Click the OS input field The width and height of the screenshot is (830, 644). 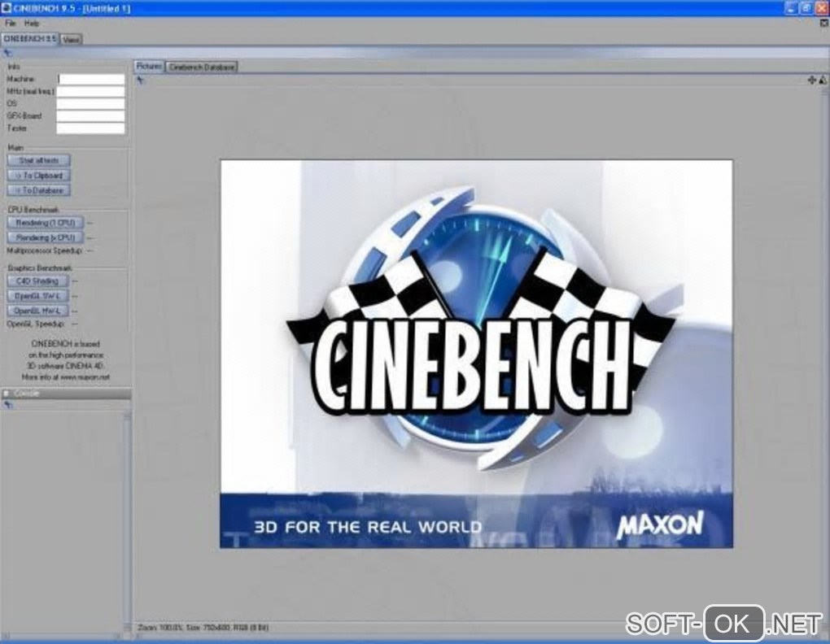[91, 103]
